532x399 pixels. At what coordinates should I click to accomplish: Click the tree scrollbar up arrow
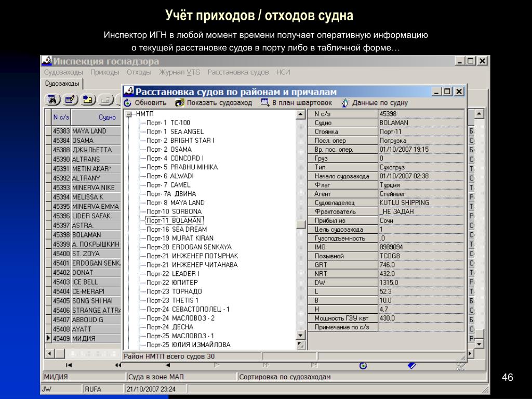(301, 114)
